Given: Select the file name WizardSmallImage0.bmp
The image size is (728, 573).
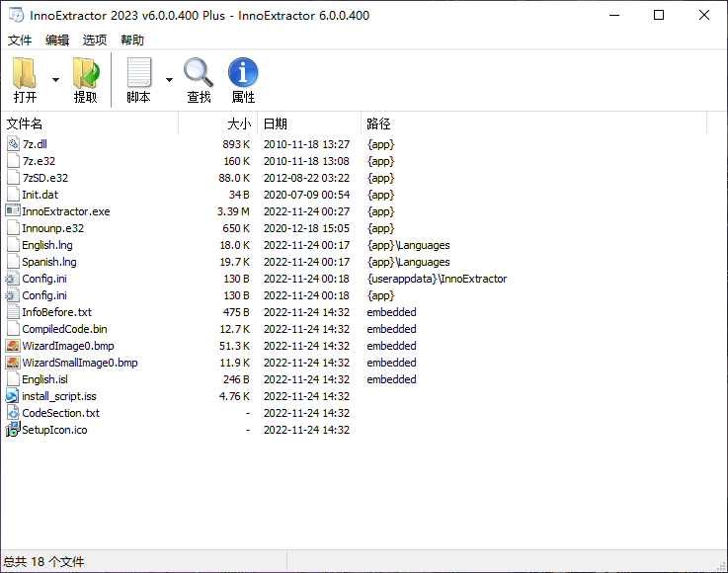Looking at the screenshot, I should coord(80,363).
